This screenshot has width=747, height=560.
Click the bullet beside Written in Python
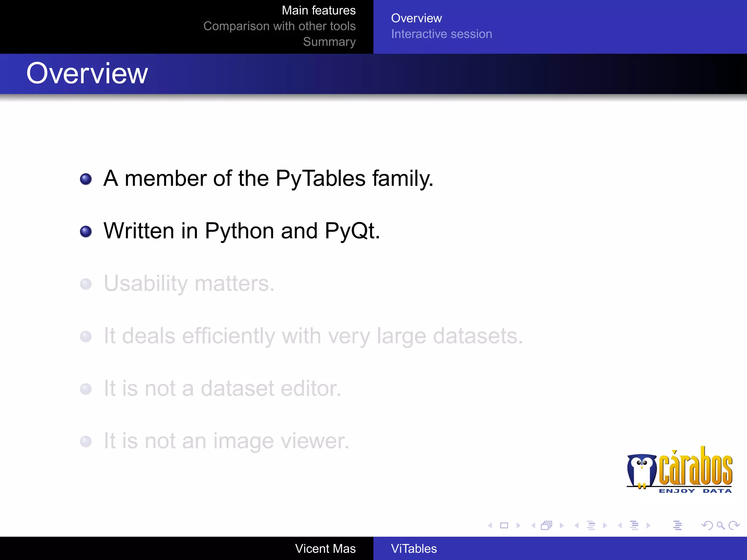point(86,232)
